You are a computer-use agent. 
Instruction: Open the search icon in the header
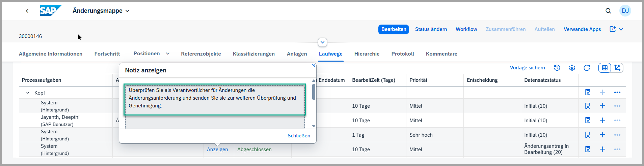tap(608, 11)
